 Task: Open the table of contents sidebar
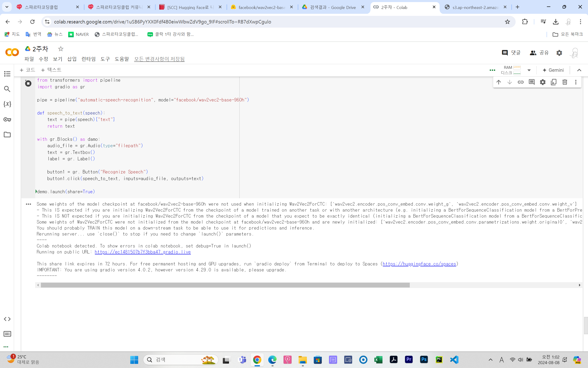coord(7,74)
